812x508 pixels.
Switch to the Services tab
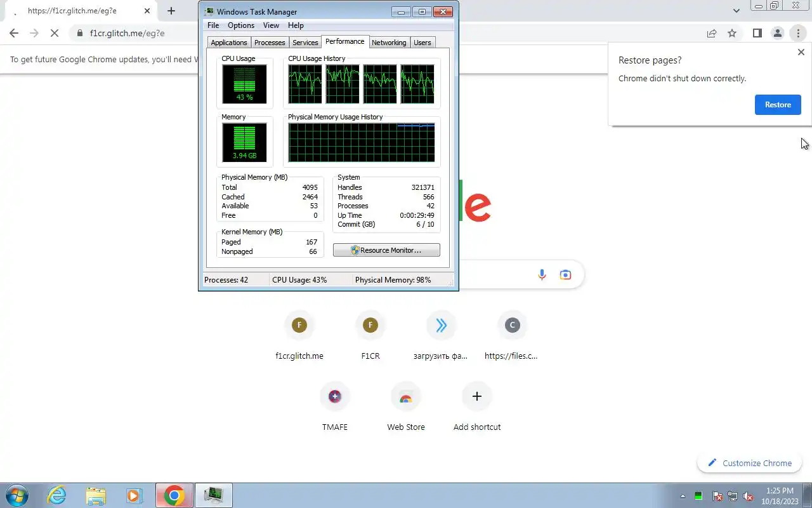pyautogui.click(x=305, y=43)
